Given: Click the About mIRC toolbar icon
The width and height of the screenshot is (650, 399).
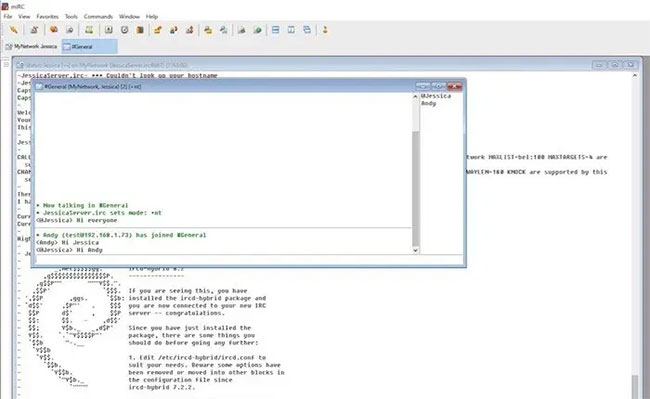Looking at the screenshot, I should point(325,30).
